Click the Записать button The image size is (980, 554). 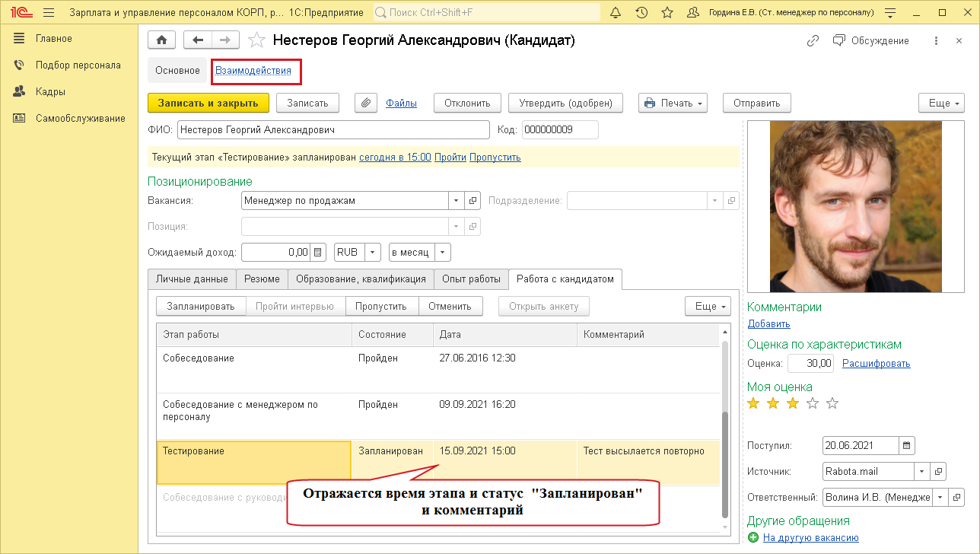[x=307, y=103]
